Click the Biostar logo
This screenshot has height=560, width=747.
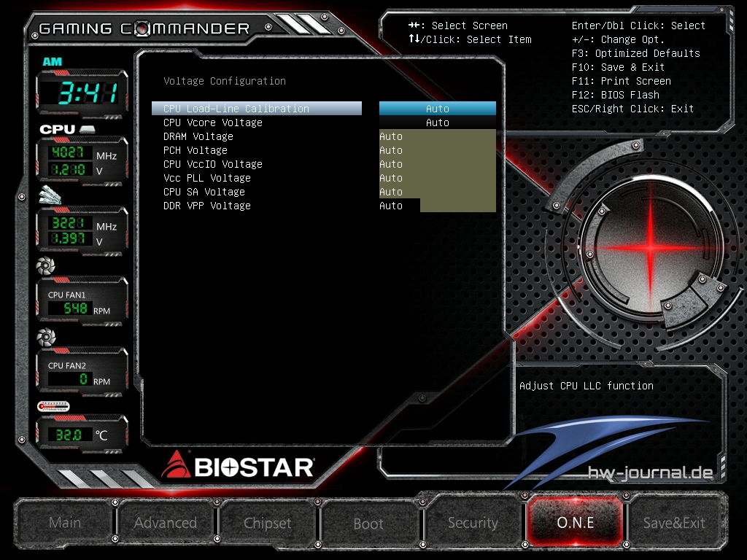click(237, 464)
